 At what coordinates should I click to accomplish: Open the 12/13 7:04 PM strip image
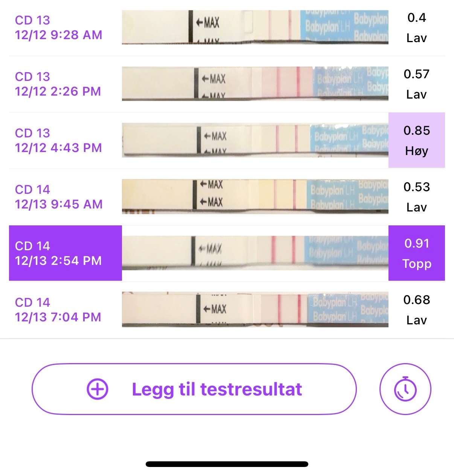[x=255, y=309]
